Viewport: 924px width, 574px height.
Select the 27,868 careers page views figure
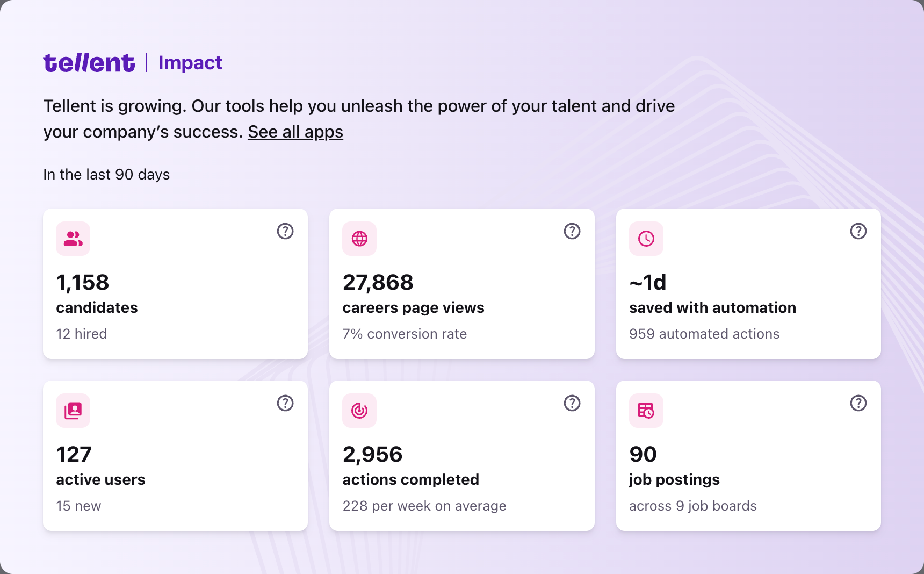tap(378, 282)
